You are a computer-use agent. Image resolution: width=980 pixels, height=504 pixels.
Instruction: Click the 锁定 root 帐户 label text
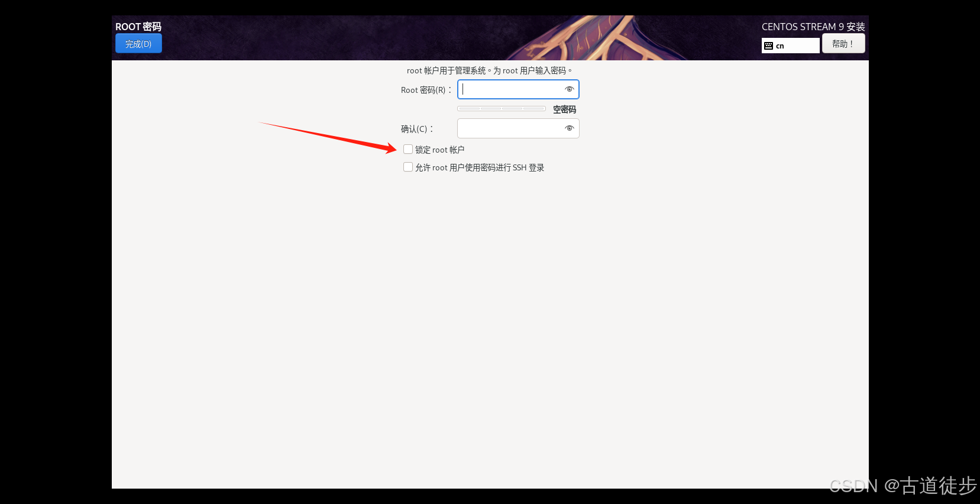click(439, 150)
